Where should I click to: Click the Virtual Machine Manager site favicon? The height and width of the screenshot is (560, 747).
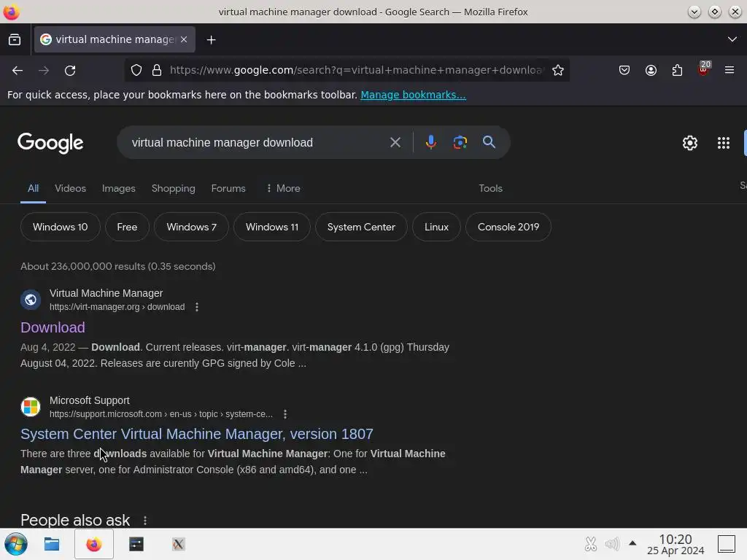(31, 300)
